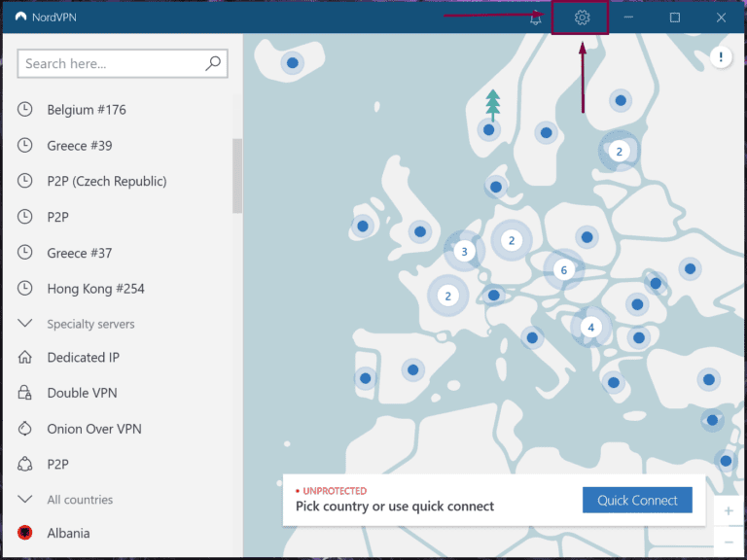Click the map cluster marker showing 6

point(561,270)
